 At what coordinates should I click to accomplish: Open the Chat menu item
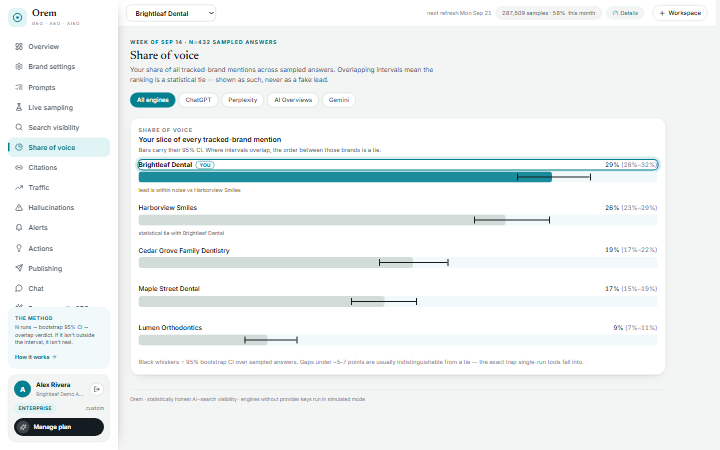pyautogui.click(x=59, y=288)
